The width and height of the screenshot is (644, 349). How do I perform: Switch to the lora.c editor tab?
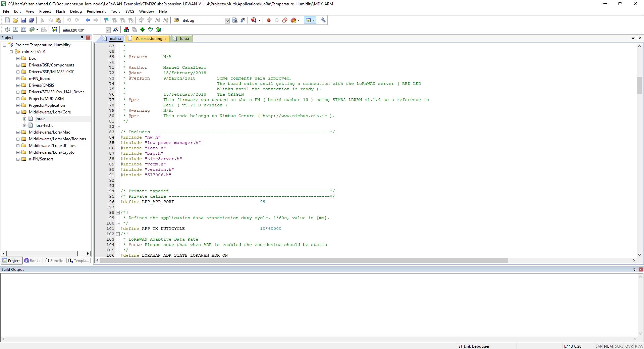(181, 39)
